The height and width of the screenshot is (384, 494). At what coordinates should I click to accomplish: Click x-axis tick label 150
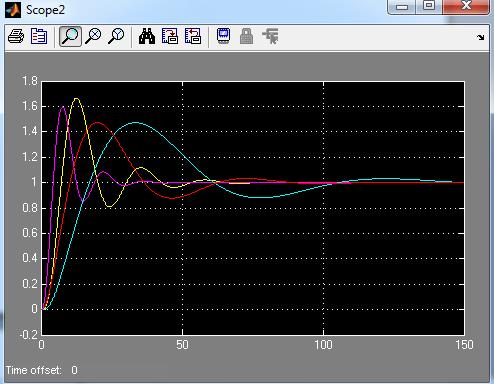pyautogui.click(x=464, y=345)
